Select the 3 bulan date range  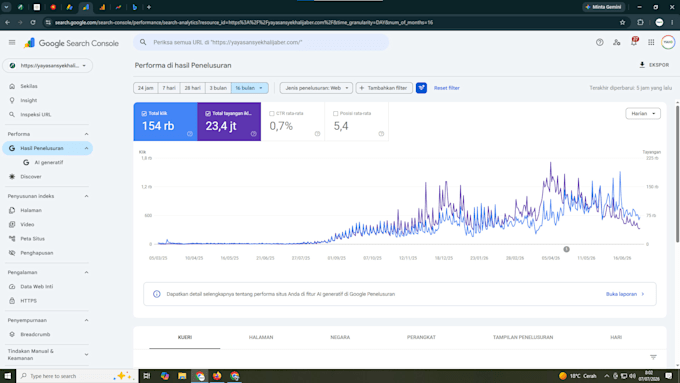218,88
